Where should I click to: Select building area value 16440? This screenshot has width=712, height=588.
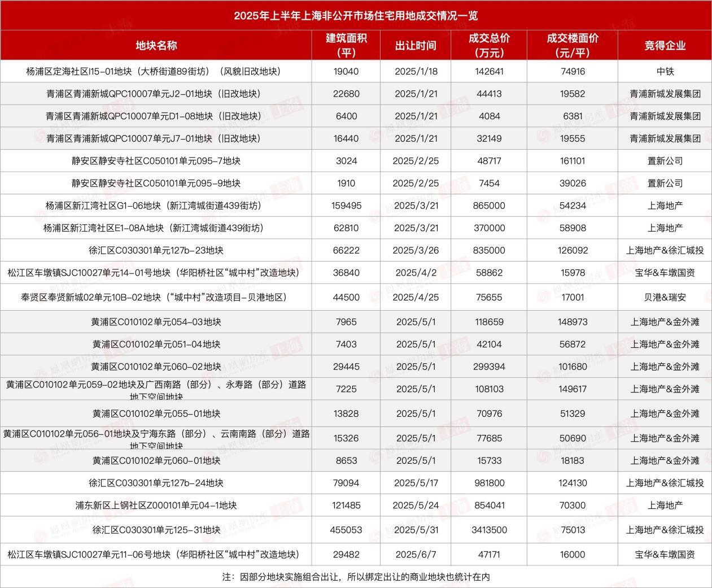(346, 138)
